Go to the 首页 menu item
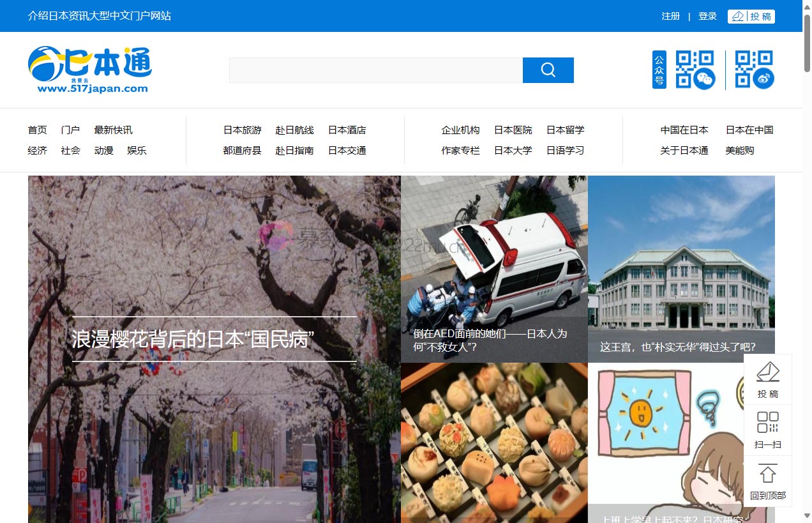Image resolution: width=812 pixels, height=523 pixels. (37, 130)
